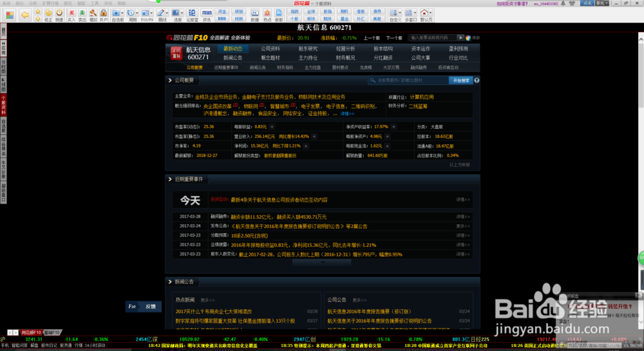The width and height of the screenshot is (644, 351).
Task: Open dropdown arrow next to 自选股
Action: (x=122, y=13)
